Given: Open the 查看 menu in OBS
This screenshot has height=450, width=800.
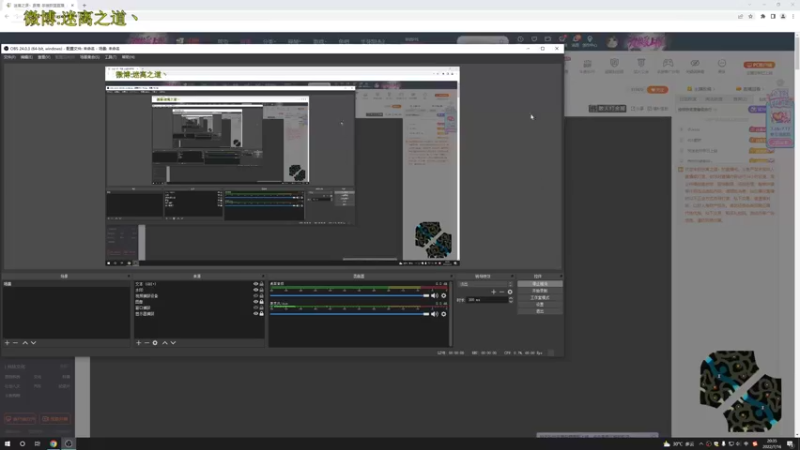Looking at the screenshot, I should tap(44, 57).
